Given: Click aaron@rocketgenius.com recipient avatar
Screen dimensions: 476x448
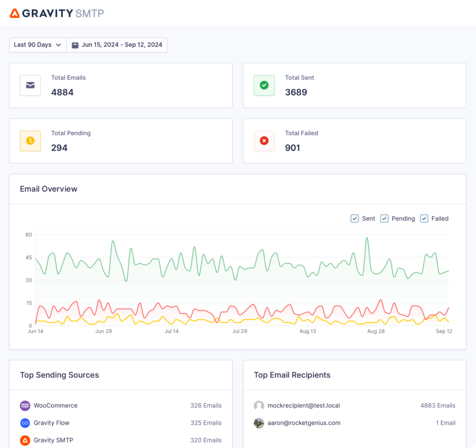Looking at the screenshot, I should (x=259, y=423).
